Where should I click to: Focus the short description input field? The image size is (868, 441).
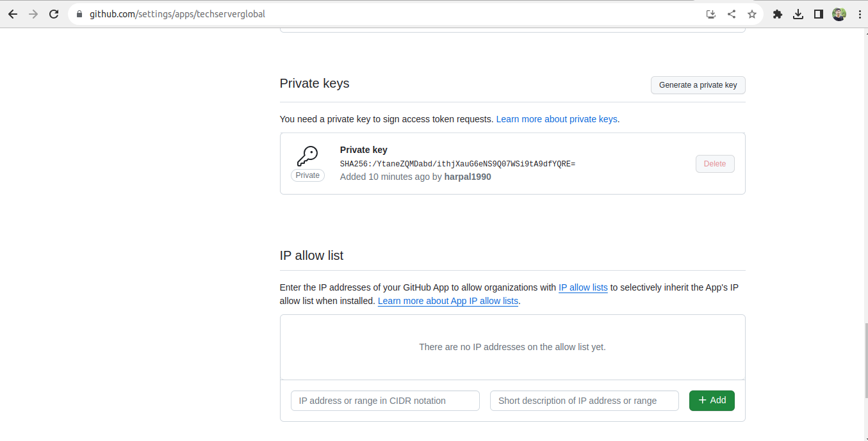[584, 401]
